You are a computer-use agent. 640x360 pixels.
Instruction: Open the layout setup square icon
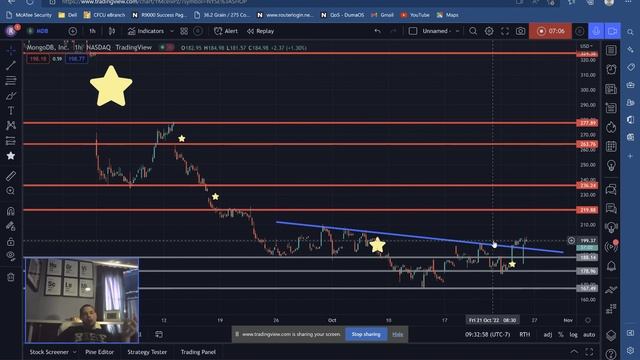click(413, 31)
